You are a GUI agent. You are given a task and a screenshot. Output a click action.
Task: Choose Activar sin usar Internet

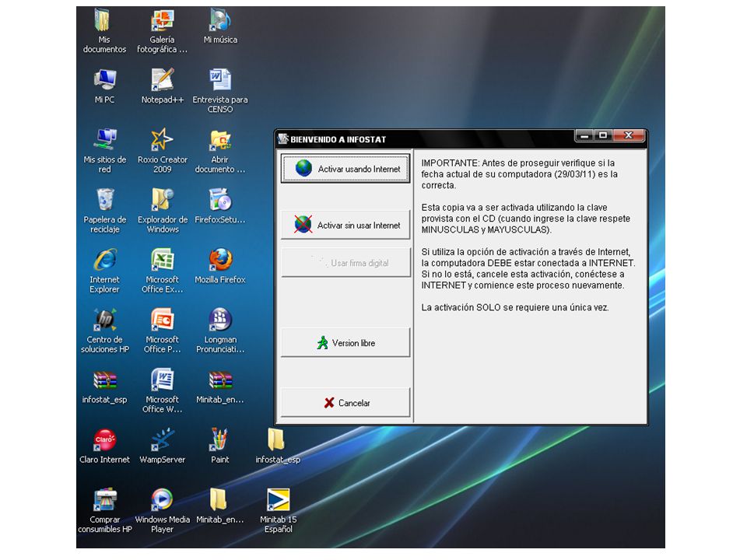coord(345,225)
